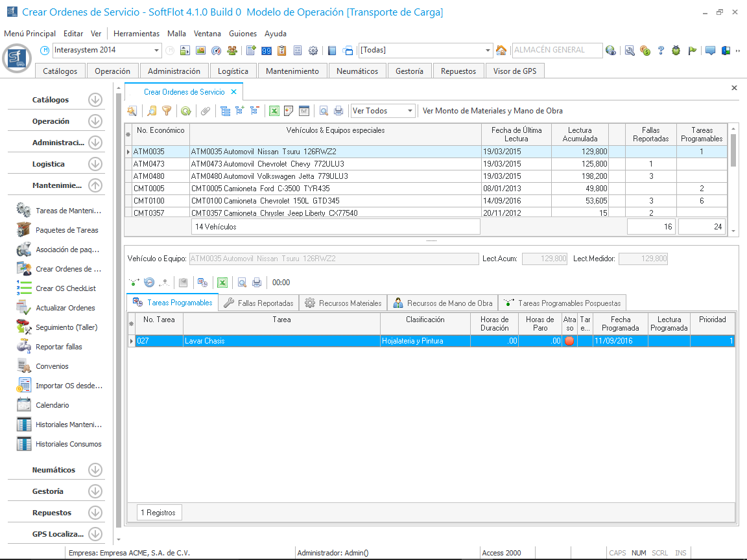
Task: Expand the Neumáticos sidebar section
Action: (x=95, y=470)
